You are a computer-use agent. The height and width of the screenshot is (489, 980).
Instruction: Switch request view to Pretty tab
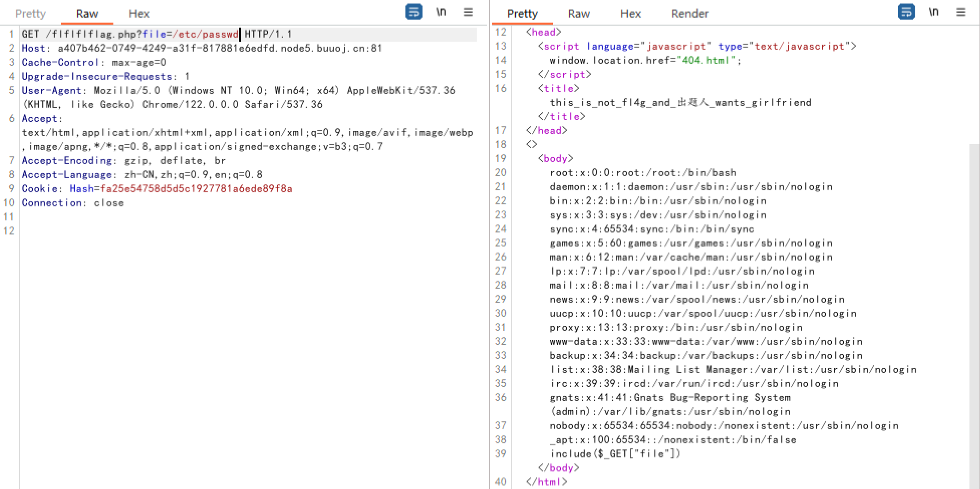31,14
